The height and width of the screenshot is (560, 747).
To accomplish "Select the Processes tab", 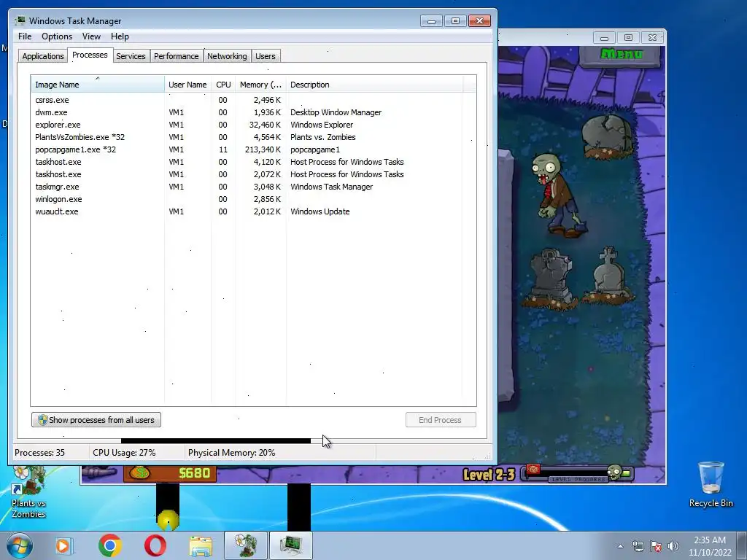I will pos(90,55).
